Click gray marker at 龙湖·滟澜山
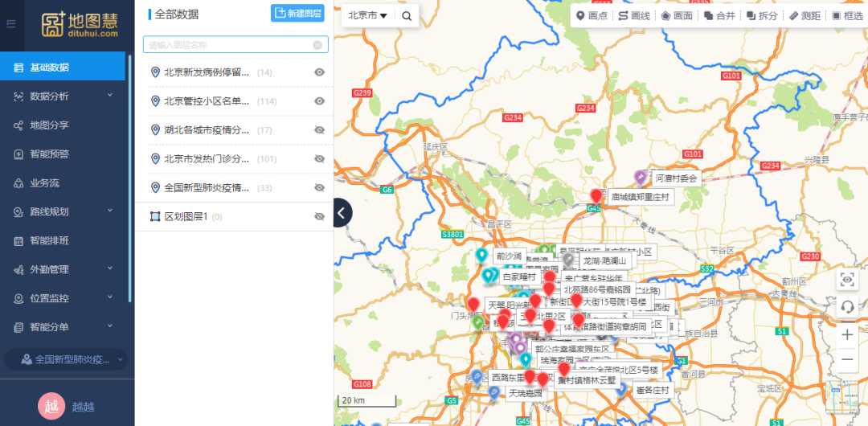The height and width of the screenshot is (426, 868). tap(568, 260)
